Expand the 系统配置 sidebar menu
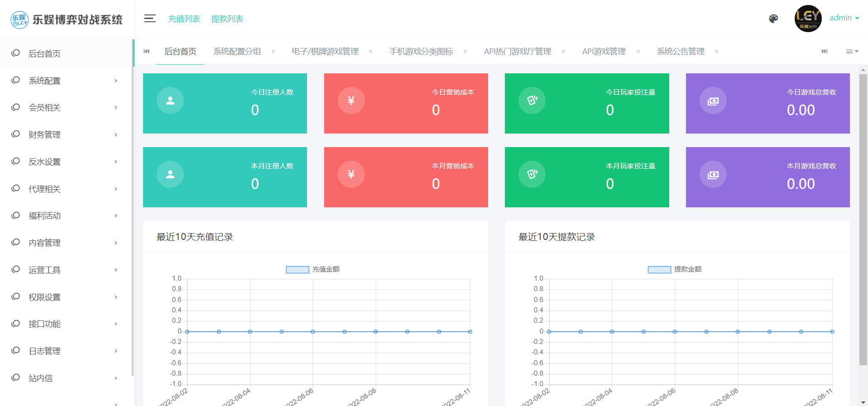The image size is (868, 406). [x=66, y=81]
